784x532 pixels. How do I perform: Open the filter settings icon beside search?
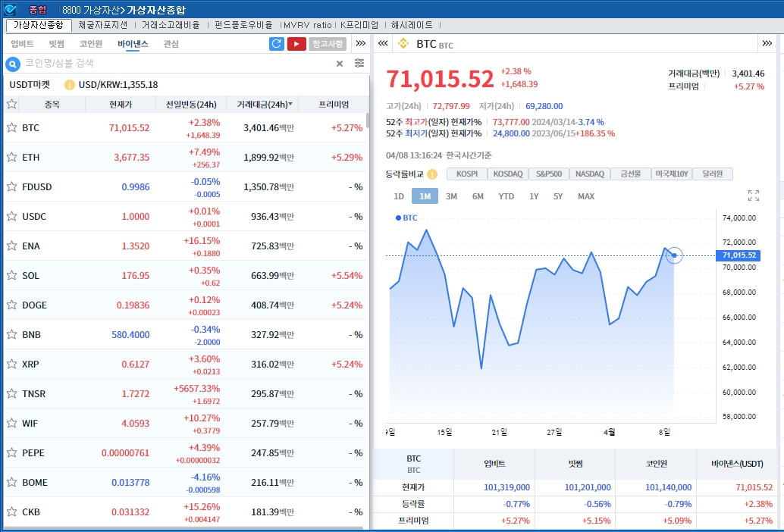click(359, 64)
